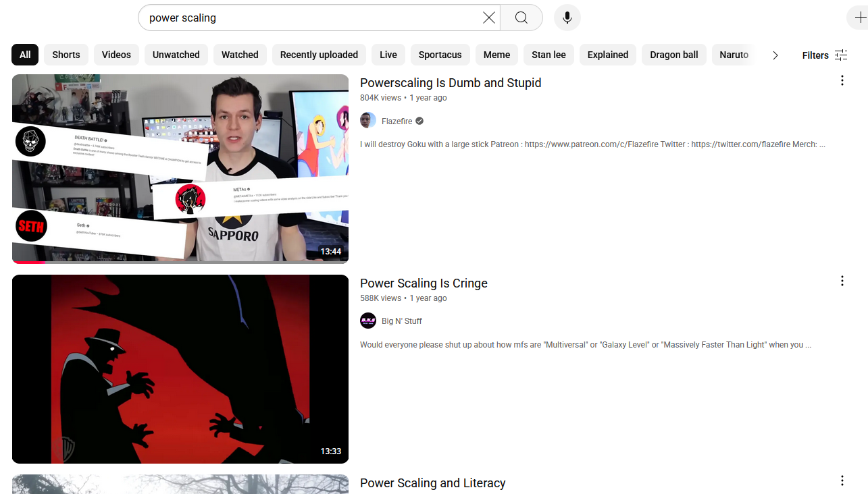Screen dimensions: 868x494
Task: Open video titled Power Scaling and Literacy
Action: coord(432,483)
